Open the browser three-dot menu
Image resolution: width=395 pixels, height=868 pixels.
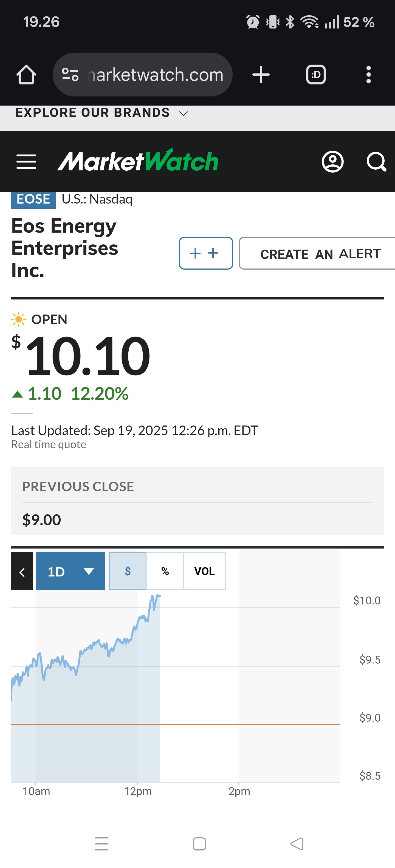tap(368, 75)
